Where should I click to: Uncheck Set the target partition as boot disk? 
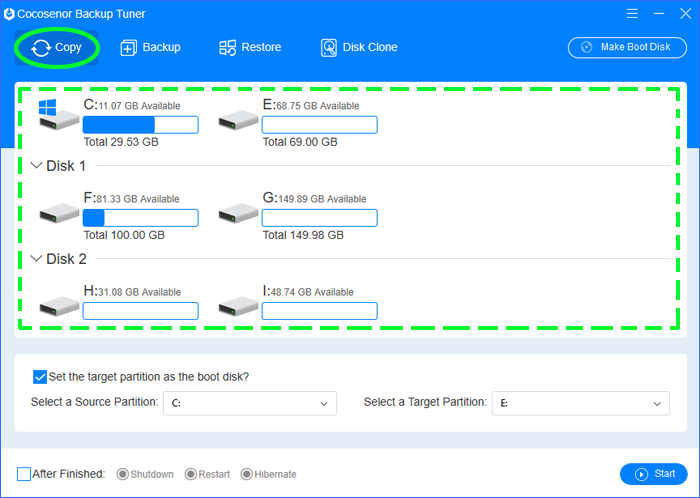pyautogui.click(x=40, y=377)
